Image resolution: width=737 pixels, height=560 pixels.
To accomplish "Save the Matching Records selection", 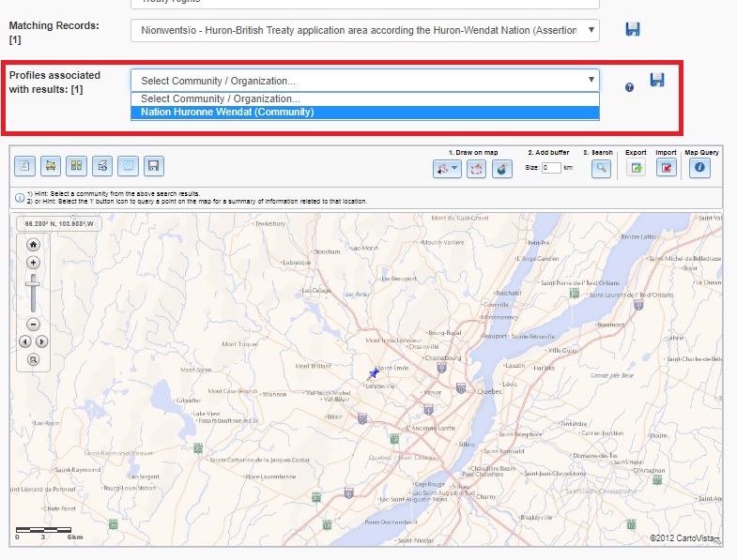I will (x=633, y=30).
